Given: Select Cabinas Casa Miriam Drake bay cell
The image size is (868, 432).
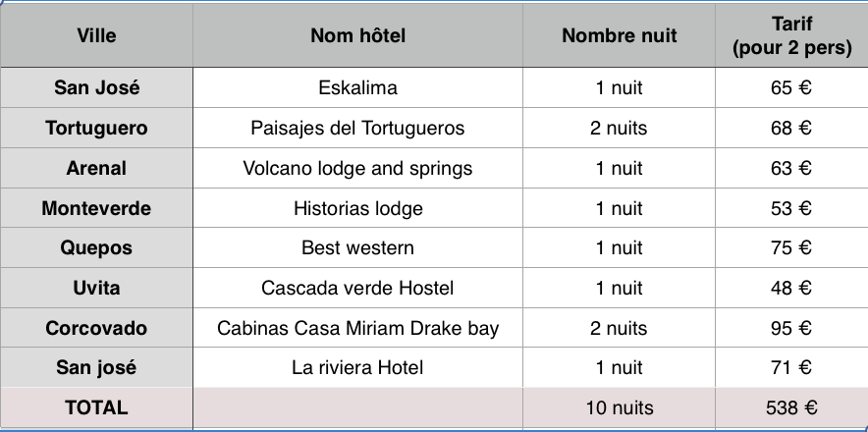Looking at the screenshot, I should pyautogui.click(x=357, y=328).
